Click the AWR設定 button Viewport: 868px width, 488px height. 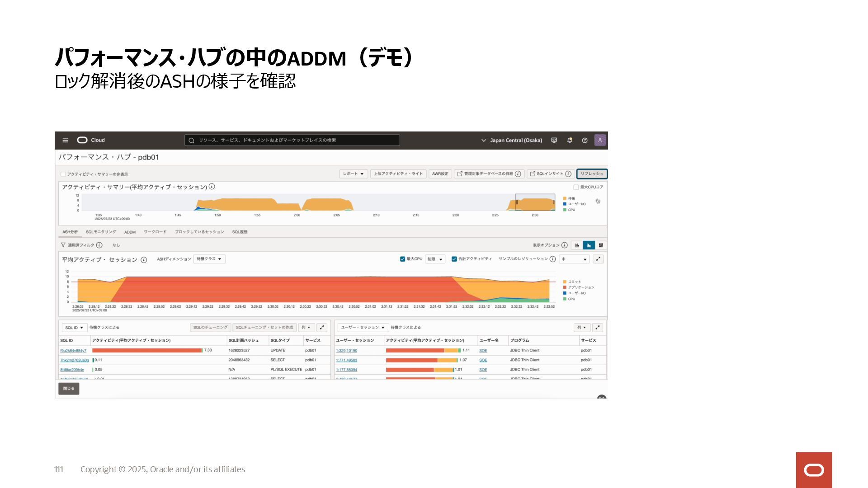click(x=440, y=174)
